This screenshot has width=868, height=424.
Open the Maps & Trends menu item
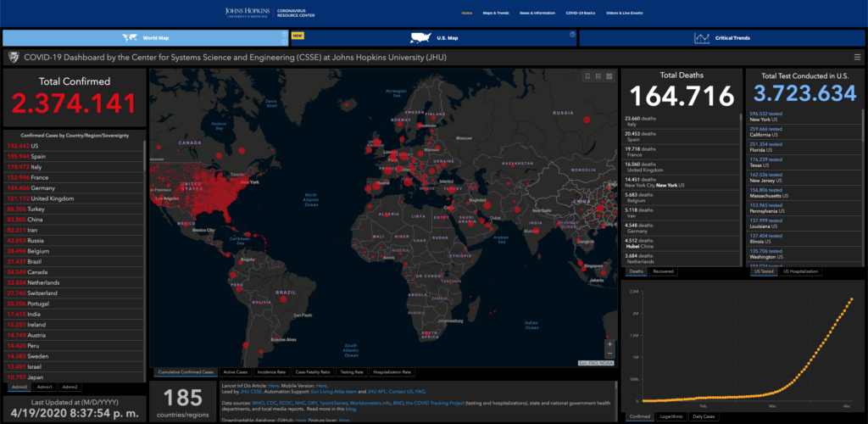496,14
